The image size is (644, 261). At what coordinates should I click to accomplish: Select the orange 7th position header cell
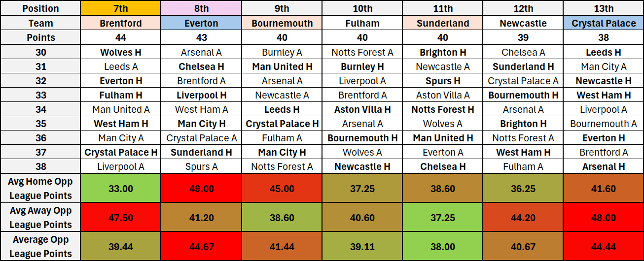click(120, 8)
